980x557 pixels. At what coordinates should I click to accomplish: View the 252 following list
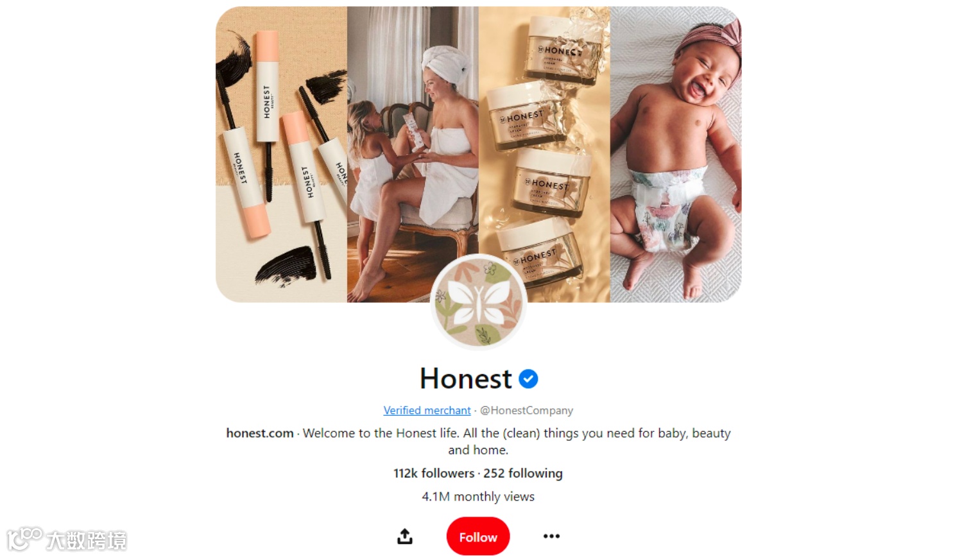pyautogui.click(x=523, y=473)
